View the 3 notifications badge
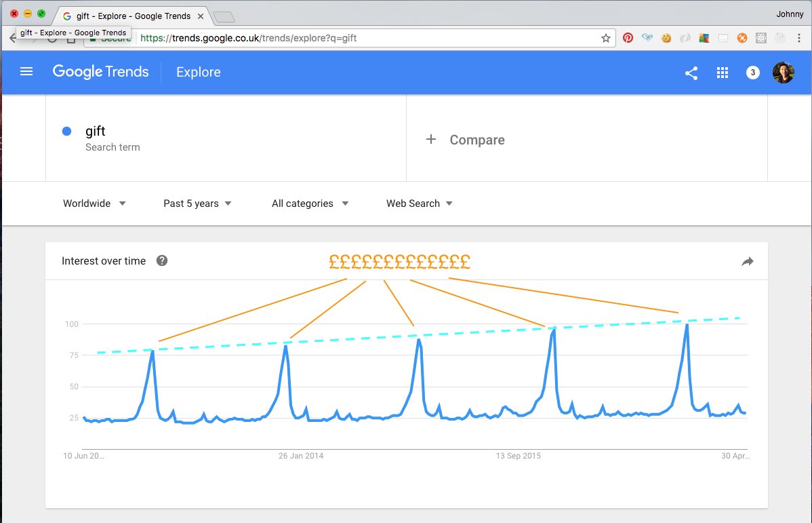Image resolution: width=812 pixels, height=523 pixels. click(752, 73)
